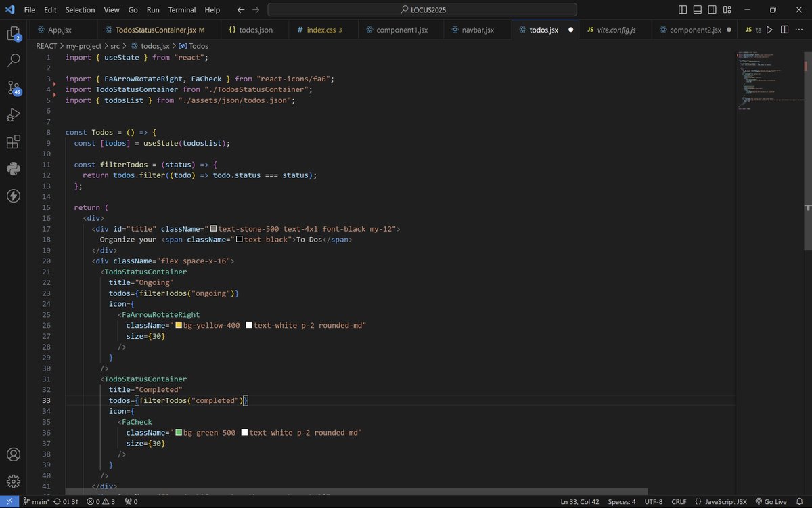Open the Extensions view

pos(13,142)
